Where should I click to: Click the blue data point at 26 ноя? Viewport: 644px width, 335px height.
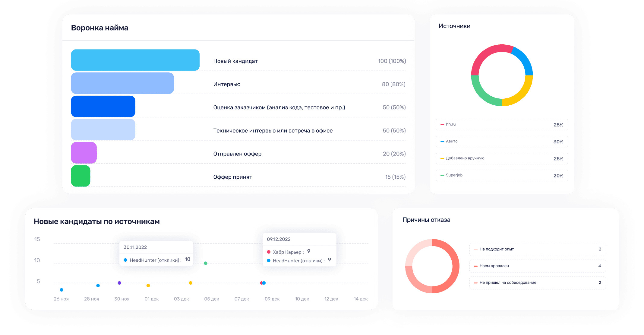click(x=62, y=290)
